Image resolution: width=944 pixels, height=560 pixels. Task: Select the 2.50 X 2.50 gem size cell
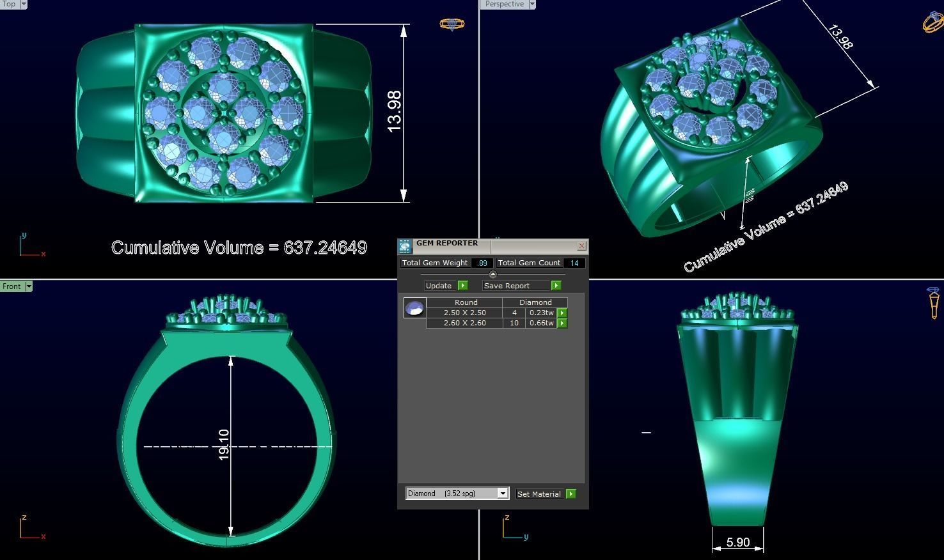point(464,313)
